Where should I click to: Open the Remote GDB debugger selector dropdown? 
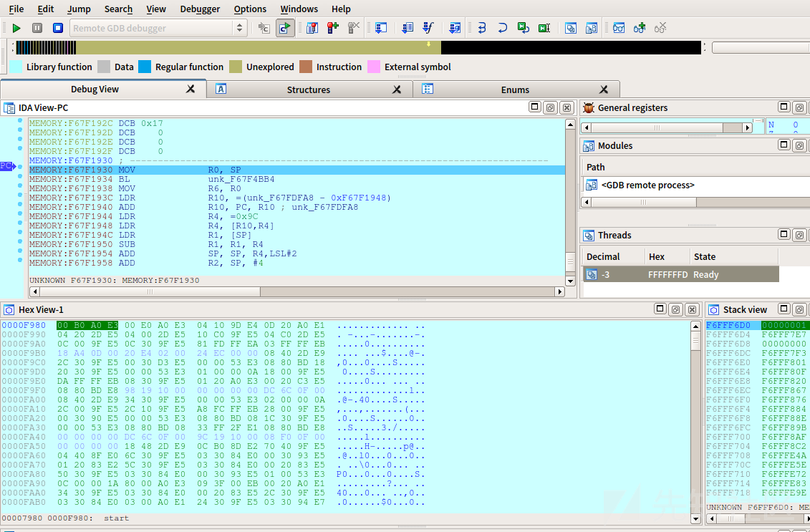pos(241,28)
